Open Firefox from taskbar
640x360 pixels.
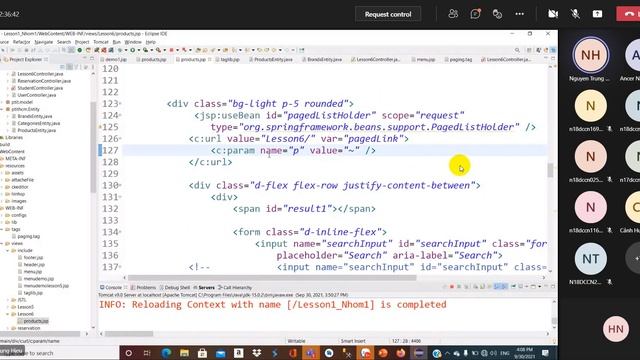400,353
